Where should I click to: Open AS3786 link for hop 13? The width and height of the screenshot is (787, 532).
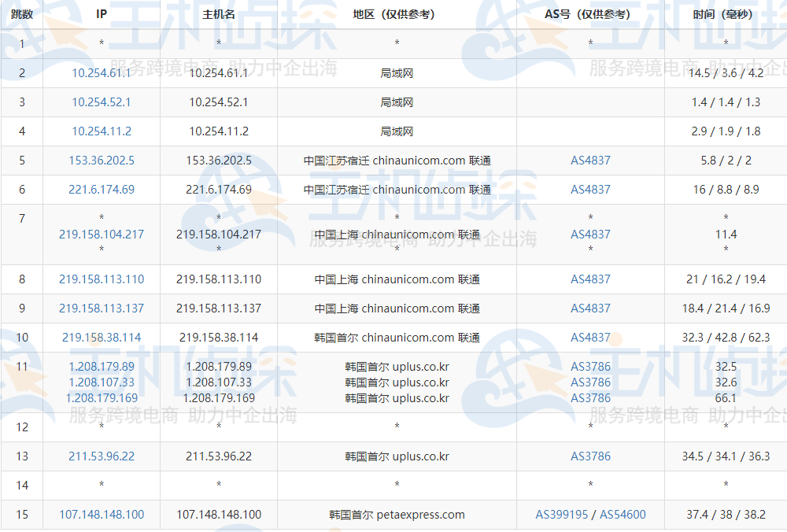click(589, 456)
